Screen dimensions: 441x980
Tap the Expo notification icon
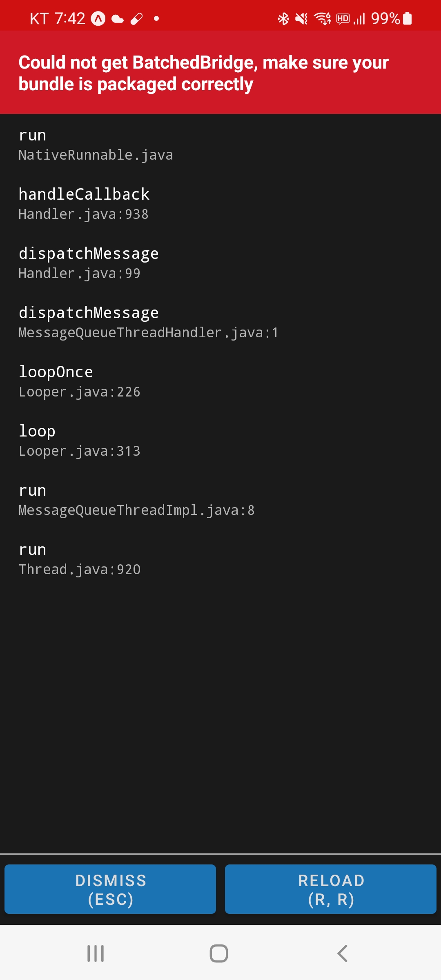point(98,19)
